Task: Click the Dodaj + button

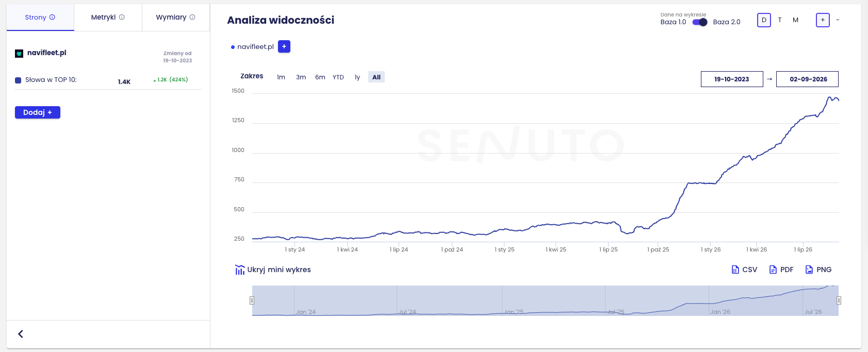Action: click(38, 112)
